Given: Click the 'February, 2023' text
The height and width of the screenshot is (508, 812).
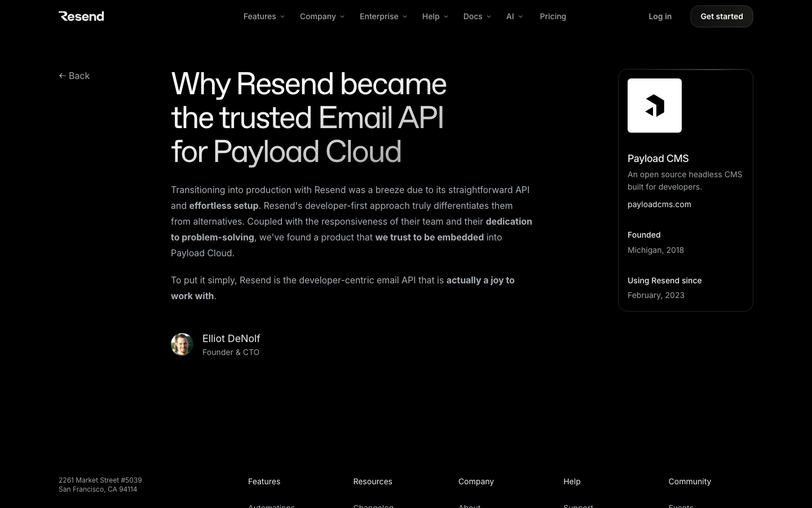Looking at the screenshot, I should 656,295.
